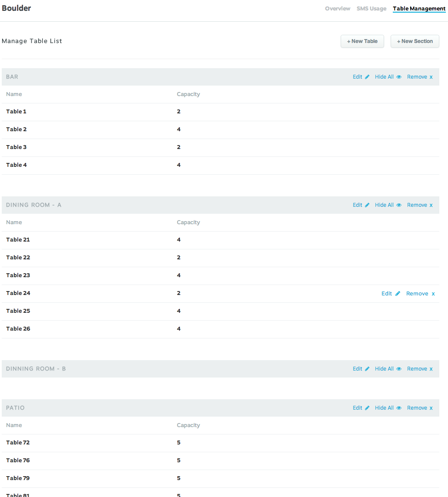Viewport: 448px width, 497px height.
Task: Select the Table 2 row name
Action: point(17,129)
